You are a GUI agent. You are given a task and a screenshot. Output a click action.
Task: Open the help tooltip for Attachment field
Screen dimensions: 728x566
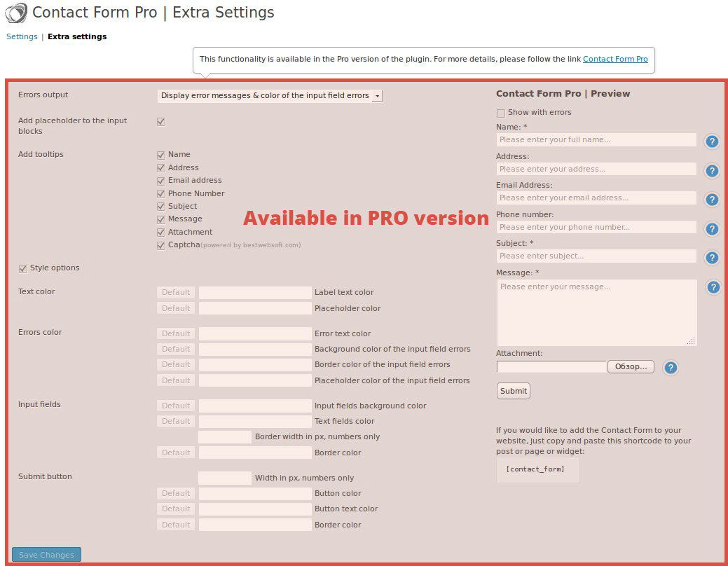(x=670, y=368)
